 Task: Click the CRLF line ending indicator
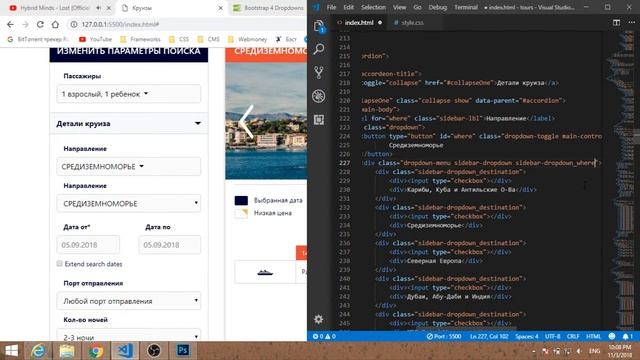click(x=573, y=336)
